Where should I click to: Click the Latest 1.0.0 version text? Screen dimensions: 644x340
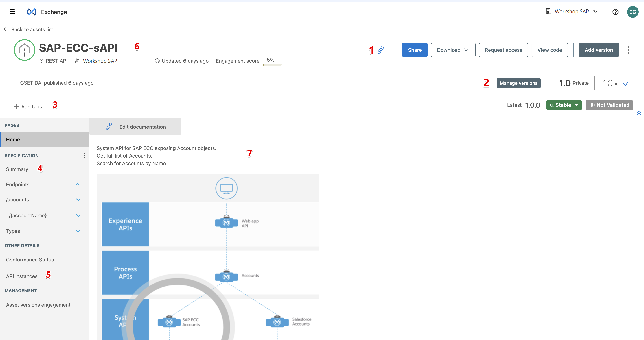[x=523, y=105]
